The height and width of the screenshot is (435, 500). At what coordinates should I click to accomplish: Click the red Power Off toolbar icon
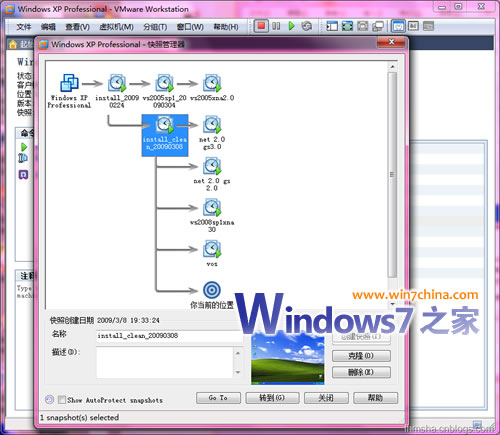[x=261, y=26]
